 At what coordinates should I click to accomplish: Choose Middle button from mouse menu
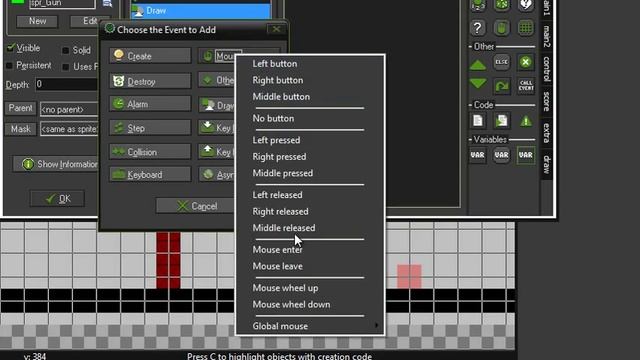click(281, 97)
